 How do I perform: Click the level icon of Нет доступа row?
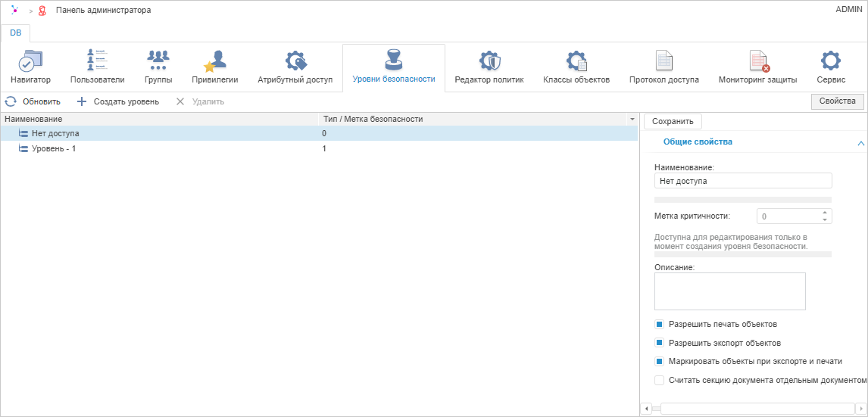[x=23, y=133]
